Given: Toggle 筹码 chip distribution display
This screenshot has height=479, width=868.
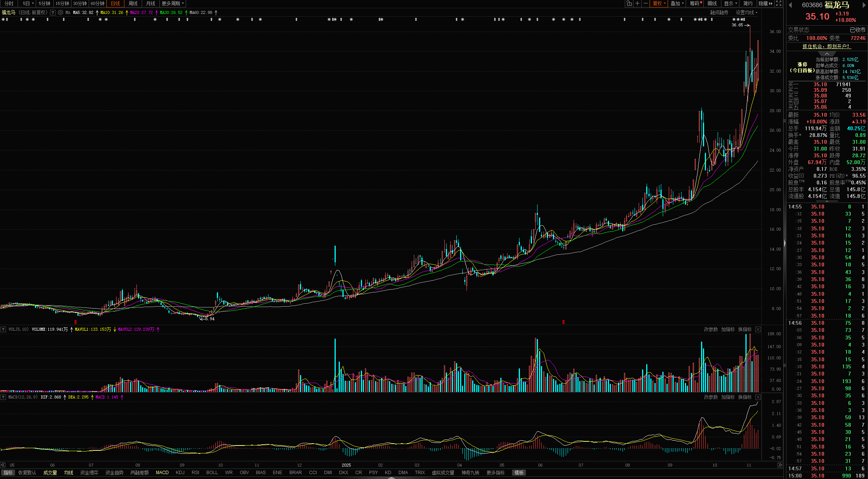Looking at the screenshot, I should pos(695,3).
